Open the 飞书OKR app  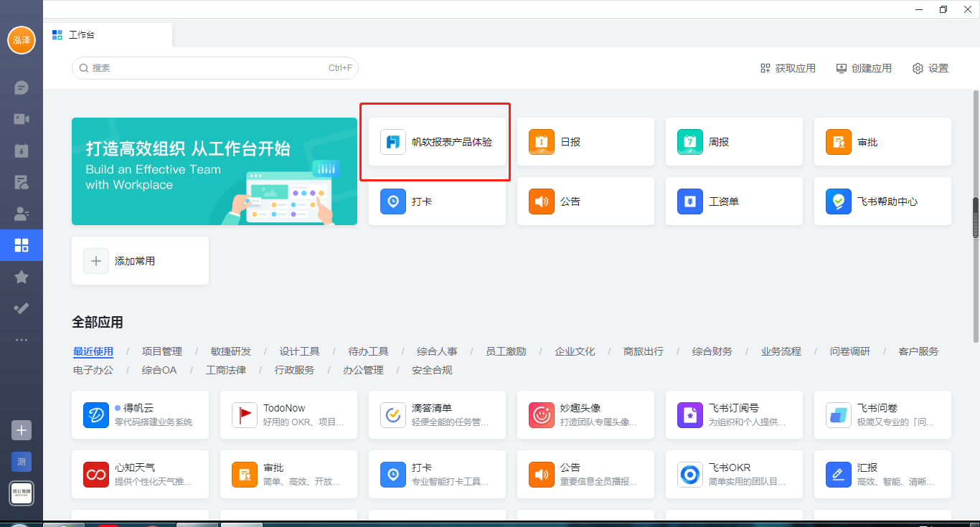[734, 474]
